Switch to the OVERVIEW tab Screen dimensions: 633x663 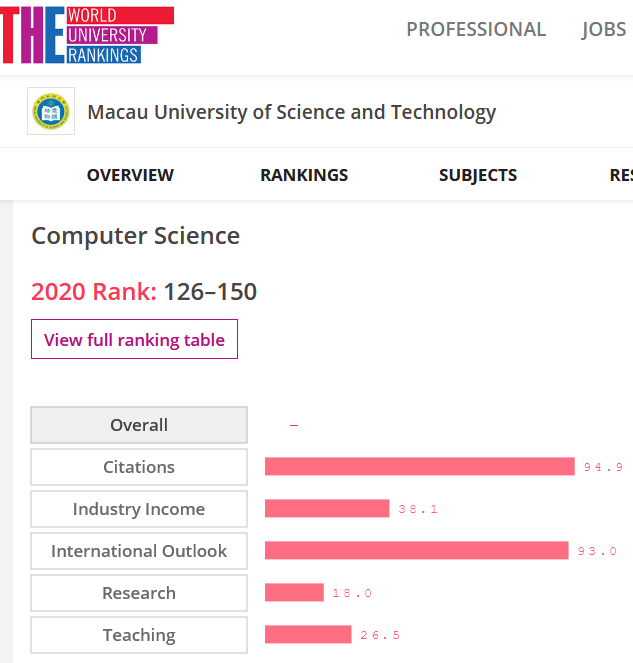pos(130,175)
